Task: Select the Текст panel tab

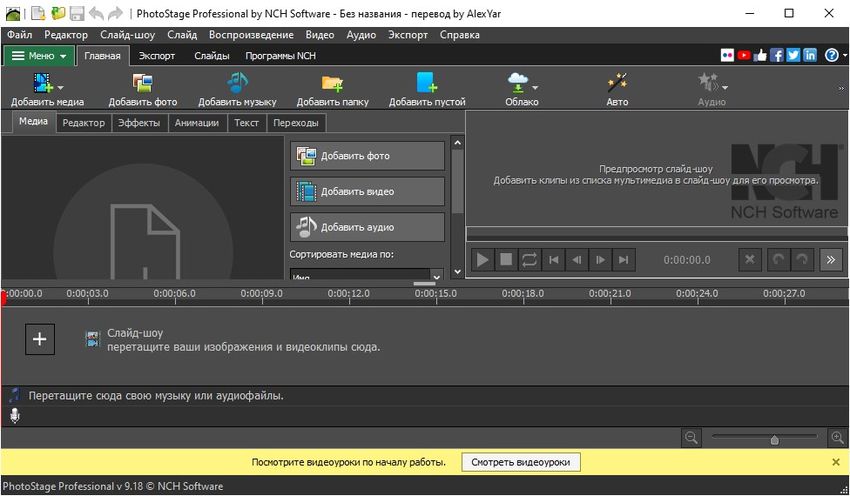Action: point(246,123)
